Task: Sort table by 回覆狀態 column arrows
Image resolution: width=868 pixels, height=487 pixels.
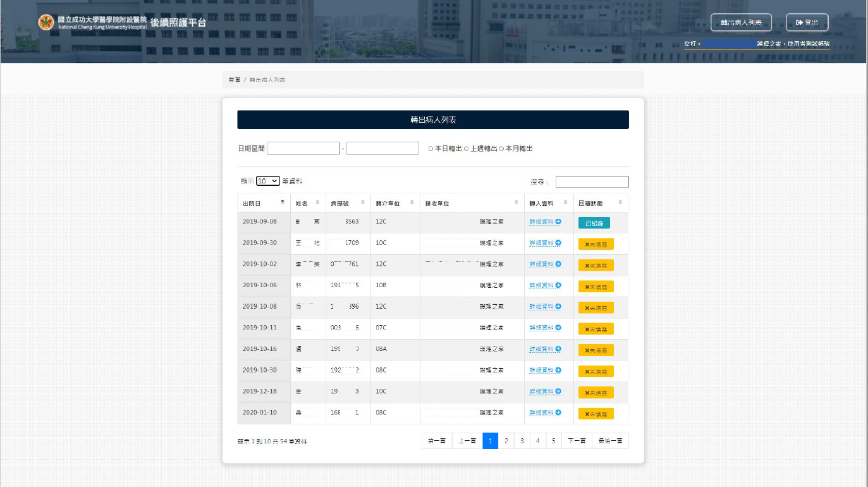Action: (620, 203)
